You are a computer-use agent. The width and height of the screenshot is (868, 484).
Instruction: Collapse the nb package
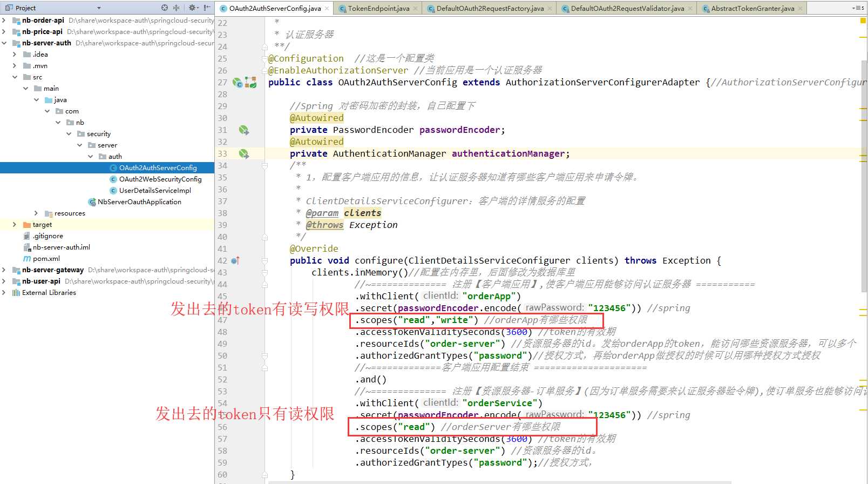(x=58, y=122)
